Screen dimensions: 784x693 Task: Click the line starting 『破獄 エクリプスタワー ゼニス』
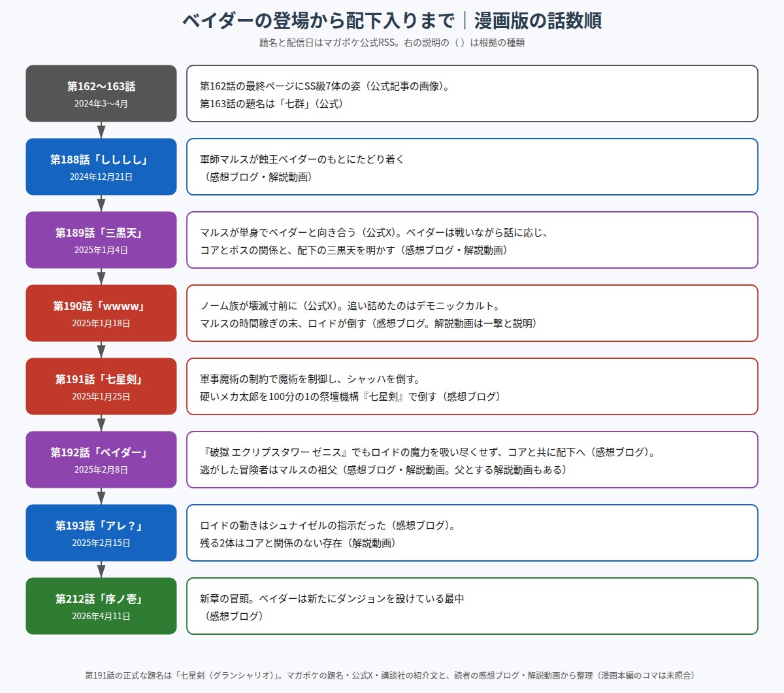pyautogui.click(x=429, y=452)
